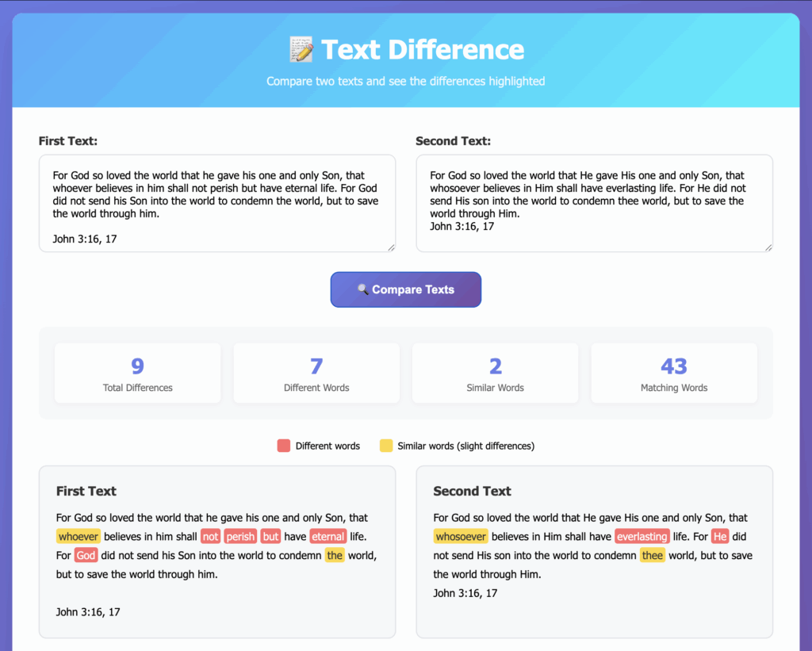This screenshot has height=651, width=812.
Task: Click the magnifier icon on Compare button
Action: click(x=362, y=289)
